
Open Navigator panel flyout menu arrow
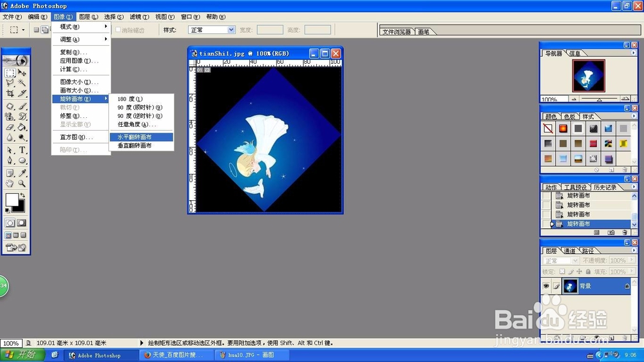(x=633, y=53)
